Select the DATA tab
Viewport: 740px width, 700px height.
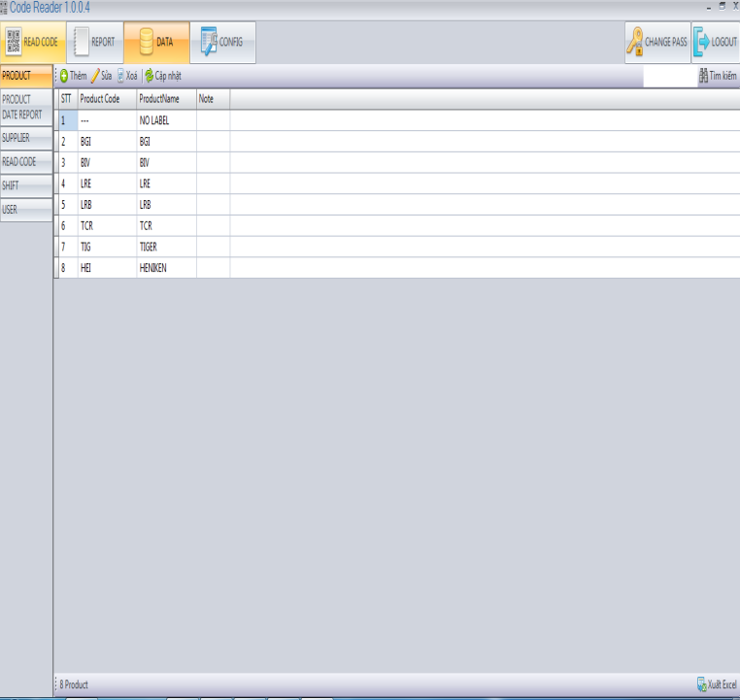coord(156,43)
